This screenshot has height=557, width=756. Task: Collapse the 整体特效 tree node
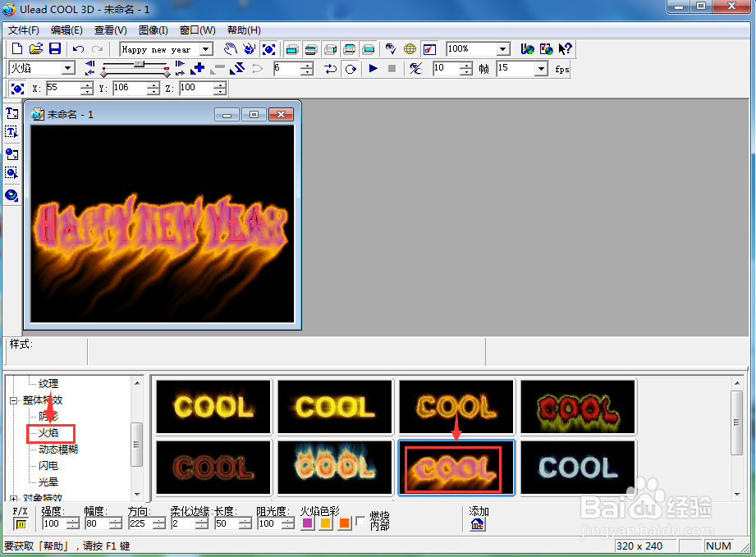(13, 400)
